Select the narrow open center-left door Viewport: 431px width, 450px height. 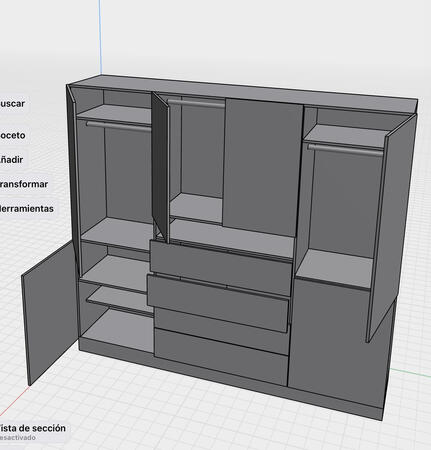click(161, 167)
